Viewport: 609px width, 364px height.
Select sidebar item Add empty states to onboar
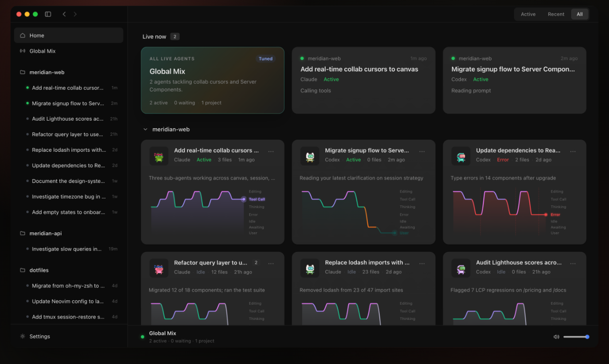point(69,212)
